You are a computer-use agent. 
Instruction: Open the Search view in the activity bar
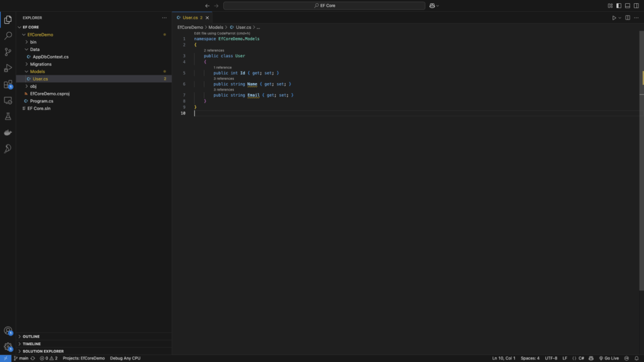(8, 36)
